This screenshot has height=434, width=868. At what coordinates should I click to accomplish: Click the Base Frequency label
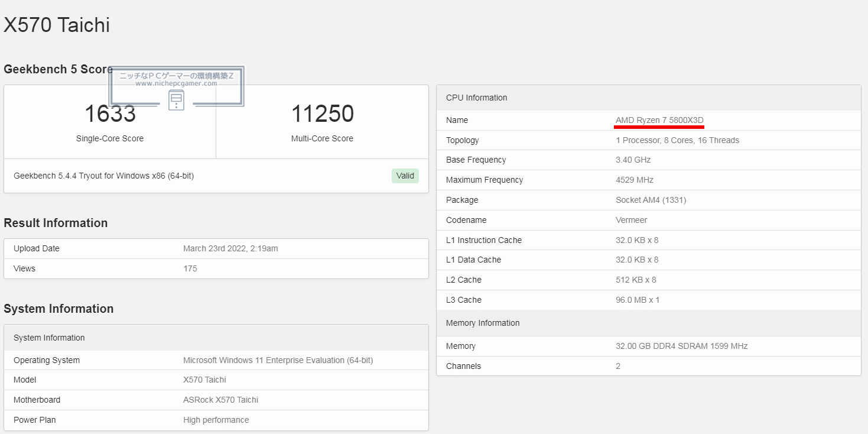click(x=476, y=160)
